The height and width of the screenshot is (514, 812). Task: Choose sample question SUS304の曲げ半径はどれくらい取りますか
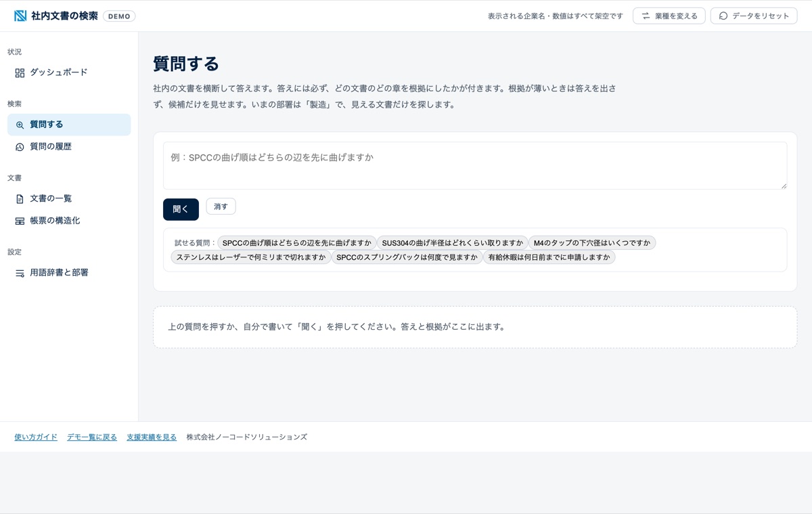point(453,243)
